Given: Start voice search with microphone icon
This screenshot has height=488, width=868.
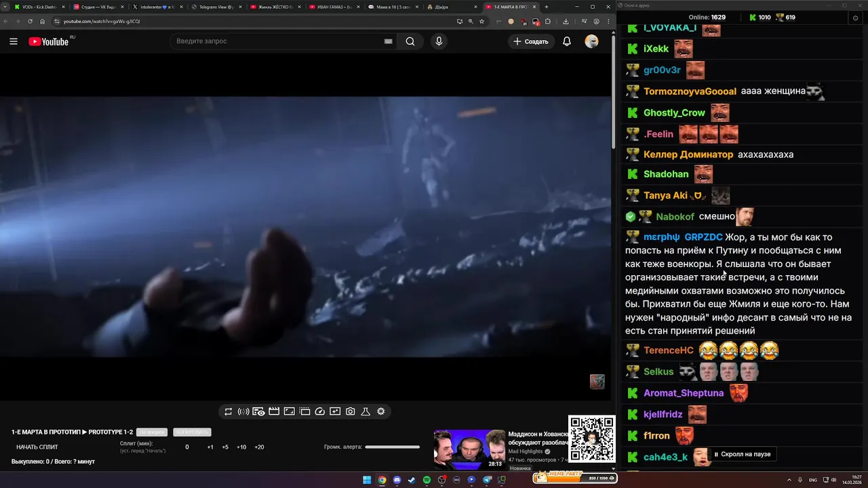Looking at the screenshot, I should click(439, 41).
